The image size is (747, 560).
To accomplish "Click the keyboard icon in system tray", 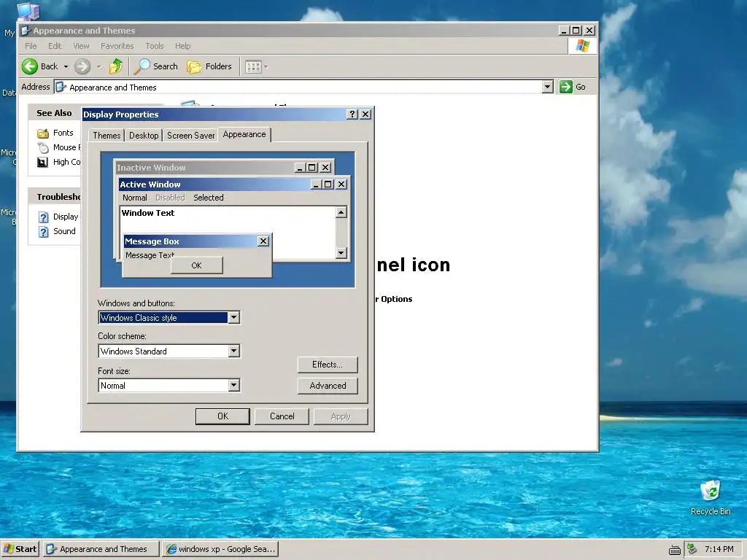I will (x=675, y=550).
